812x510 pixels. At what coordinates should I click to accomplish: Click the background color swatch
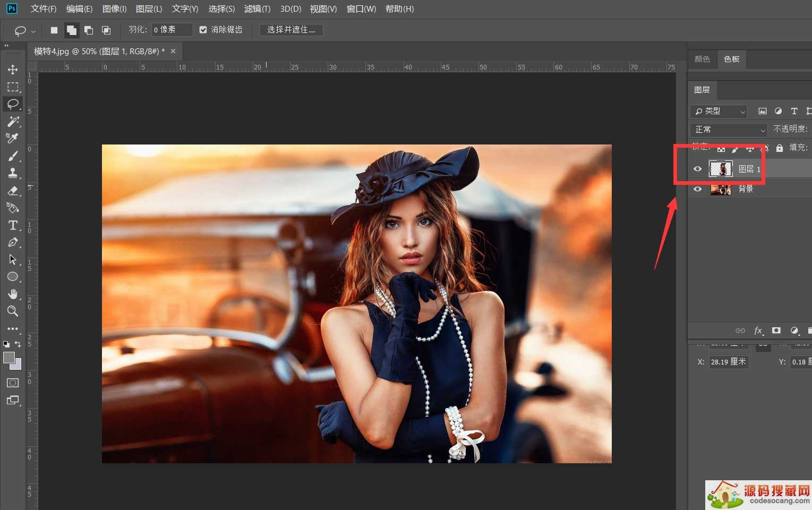point(18,365)
